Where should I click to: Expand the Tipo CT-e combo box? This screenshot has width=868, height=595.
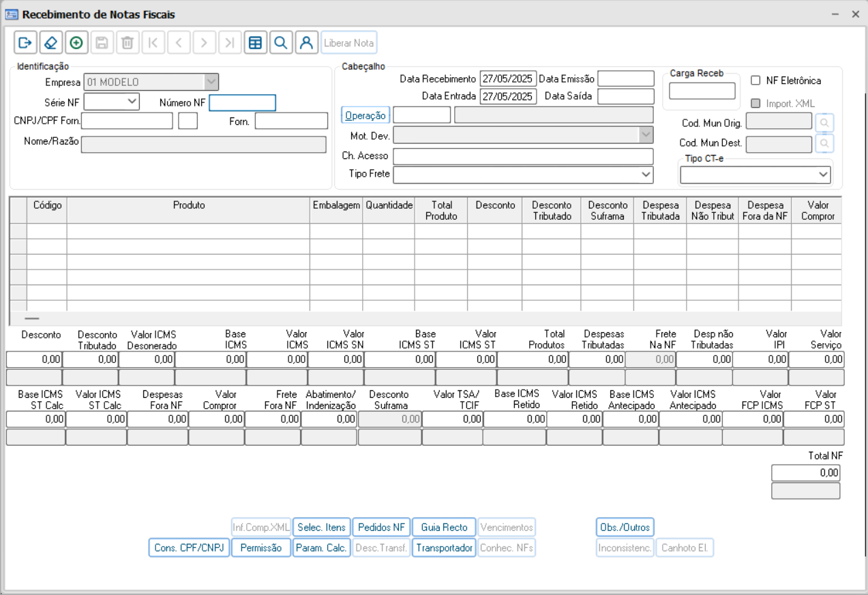823,175
